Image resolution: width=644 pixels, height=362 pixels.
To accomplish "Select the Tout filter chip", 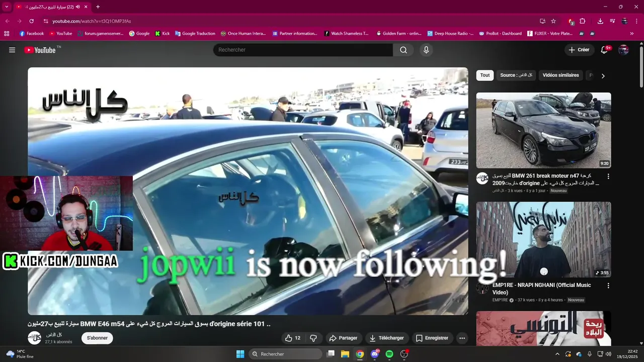I will pyautogui.click(x=485, y=75).
